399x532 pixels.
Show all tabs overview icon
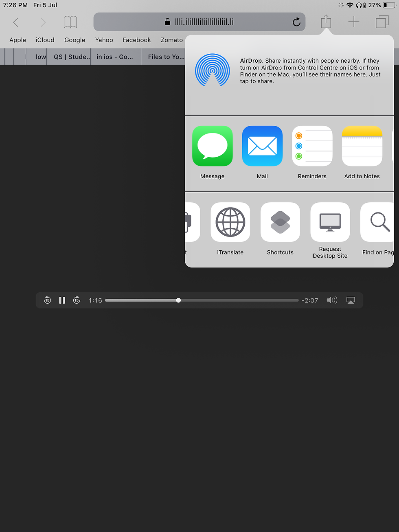[382, 22]
